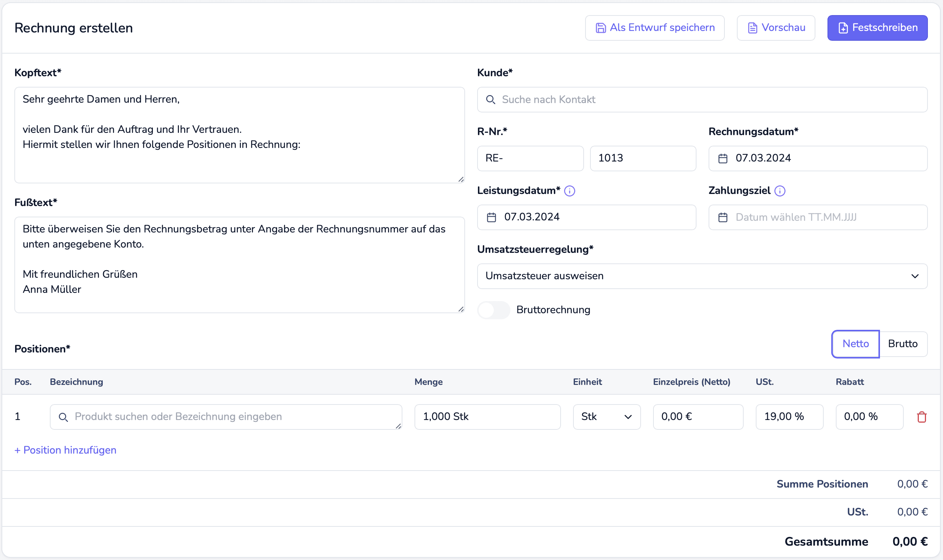The image size is (943, 560).
Task: Click the Rabatt field 0,00 %
Action: (x=869, y=417)
